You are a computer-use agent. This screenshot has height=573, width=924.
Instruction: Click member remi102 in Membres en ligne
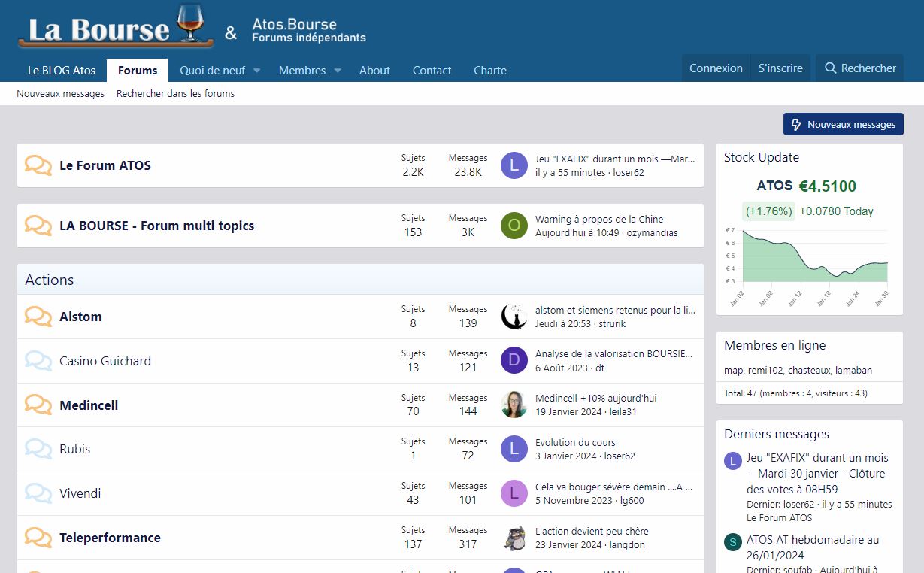765,370
